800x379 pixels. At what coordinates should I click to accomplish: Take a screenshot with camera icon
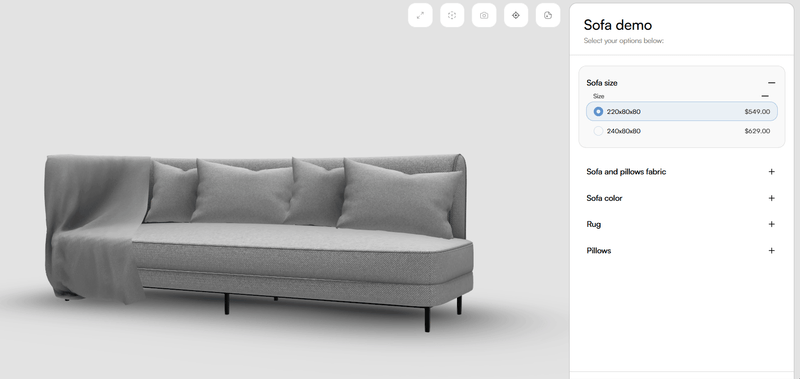[484, 15]
